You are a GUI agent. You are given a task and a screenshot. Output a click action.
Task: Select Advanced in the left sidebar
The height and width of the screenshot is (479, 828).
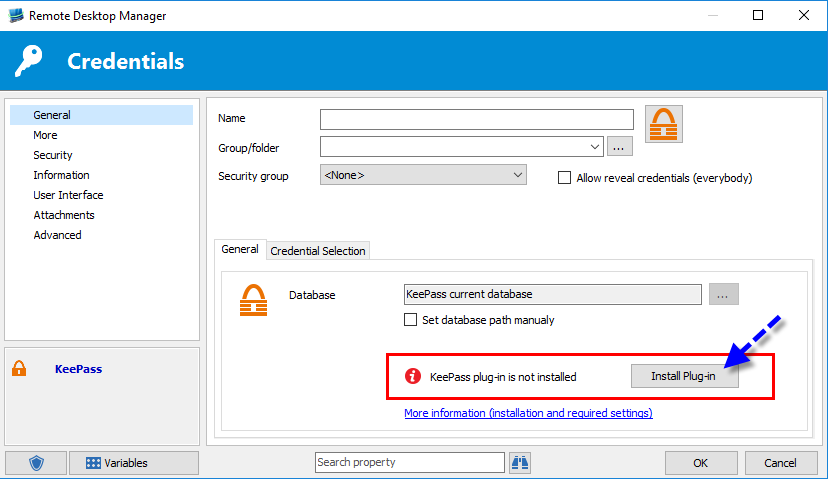coord(57,235)
